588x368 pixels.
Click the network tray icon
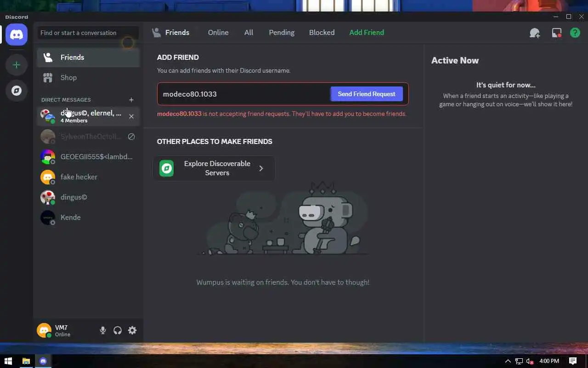[x=519, y=361]
